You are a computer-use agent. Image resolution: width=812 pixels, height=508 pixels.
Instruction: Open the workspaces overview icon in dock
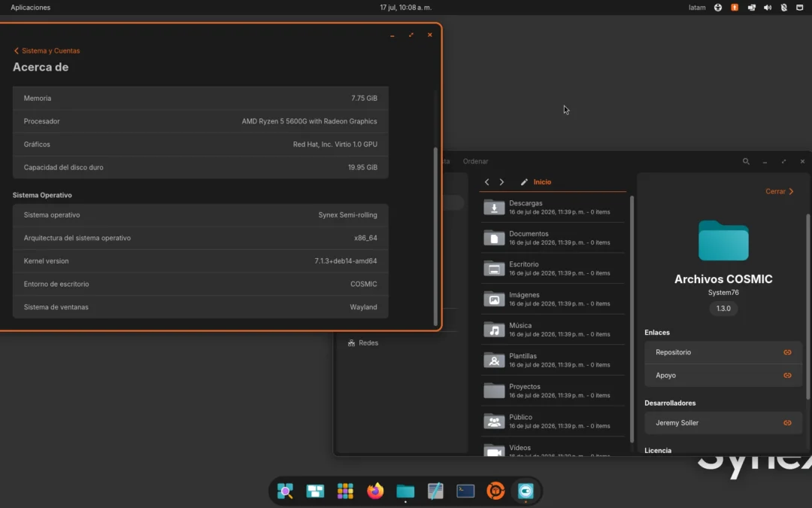(x=315, y=491)
